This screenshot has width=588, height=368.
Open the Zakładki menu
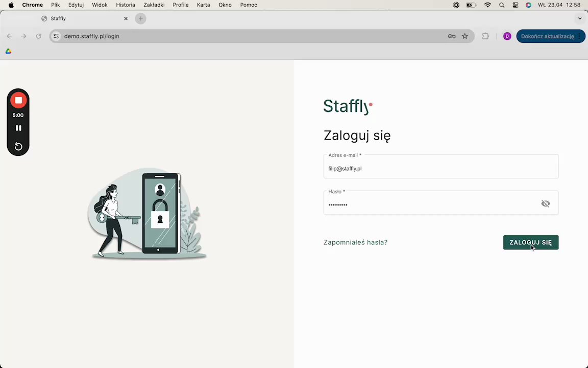click(x=154, y=5)
